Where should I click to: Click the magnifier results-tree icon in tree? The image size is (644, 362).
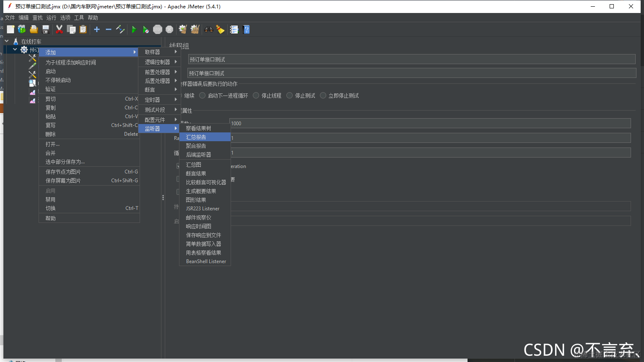(32, 83)
